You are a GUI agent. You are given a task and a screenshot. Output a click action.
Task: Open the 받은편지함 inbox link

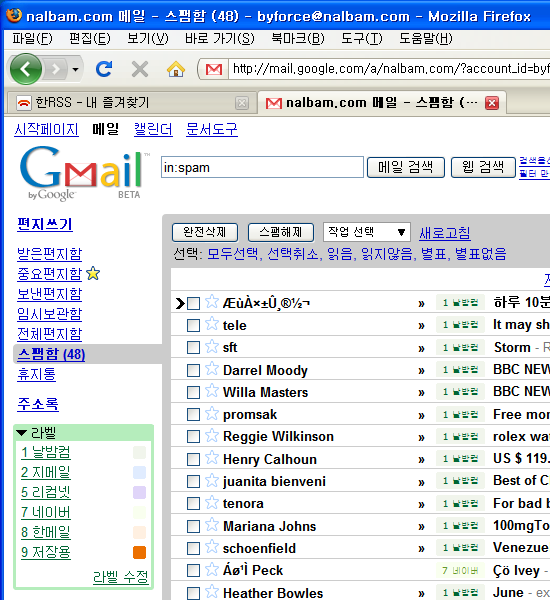(x=50, y=254)
